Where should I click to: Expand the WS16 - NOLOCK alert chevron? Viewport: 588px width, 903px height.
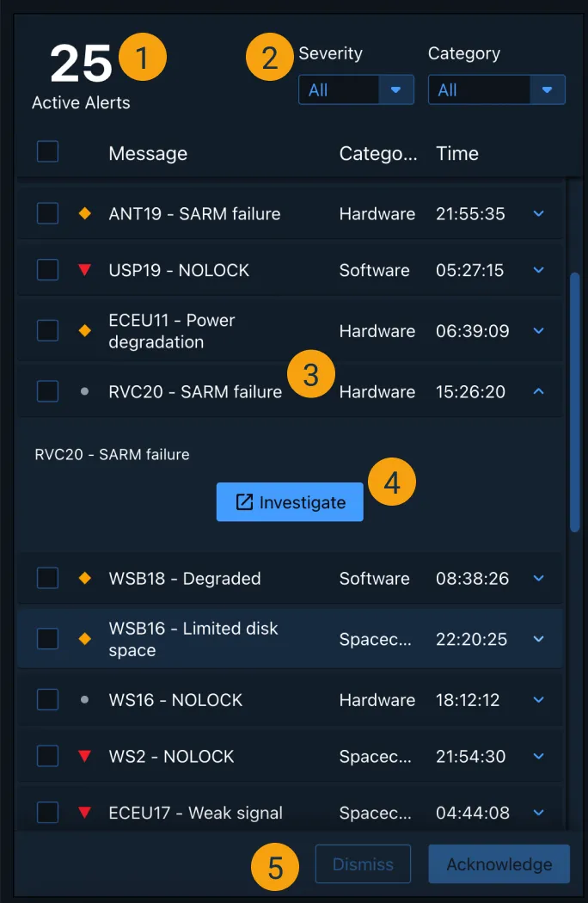538,700
